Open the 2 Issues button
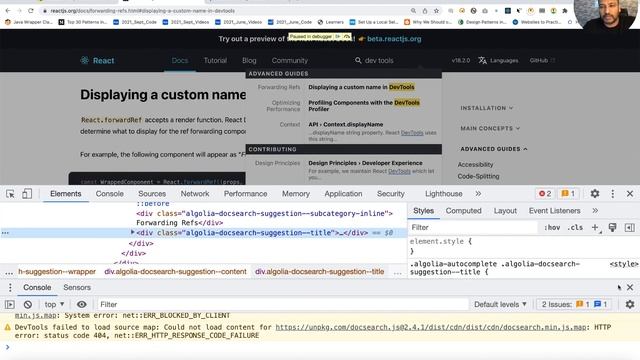The image size is (640, 360). click(574, 304)
